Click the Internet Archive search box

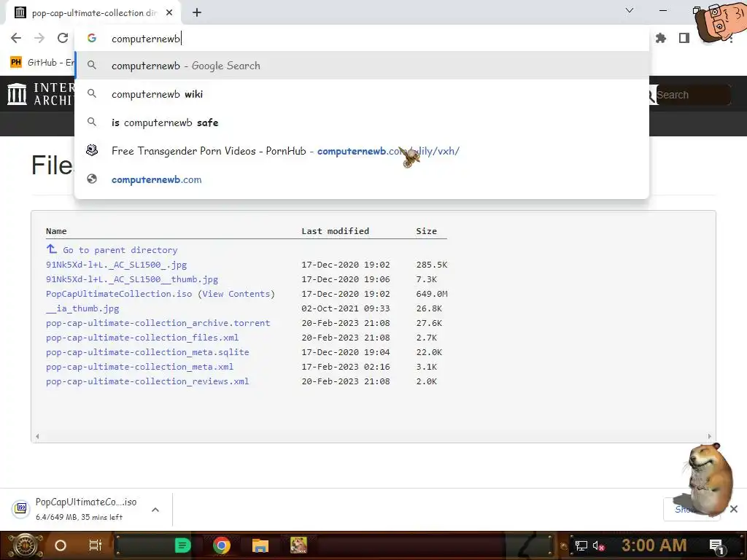point(692,95)
